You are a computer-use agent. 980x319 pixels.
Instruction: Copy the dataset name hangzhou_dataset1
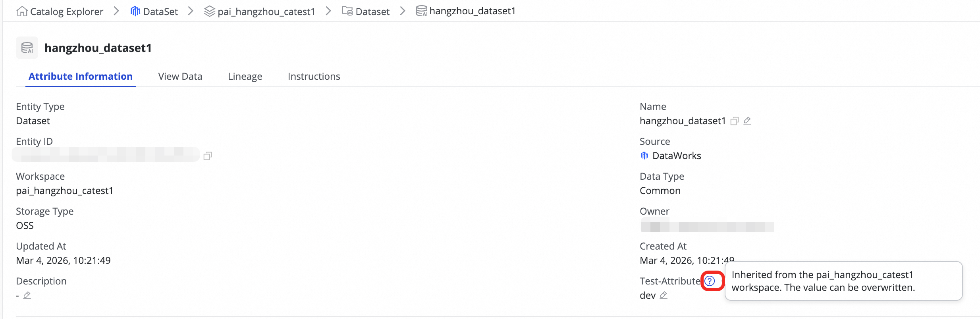(x=735, y=121)
